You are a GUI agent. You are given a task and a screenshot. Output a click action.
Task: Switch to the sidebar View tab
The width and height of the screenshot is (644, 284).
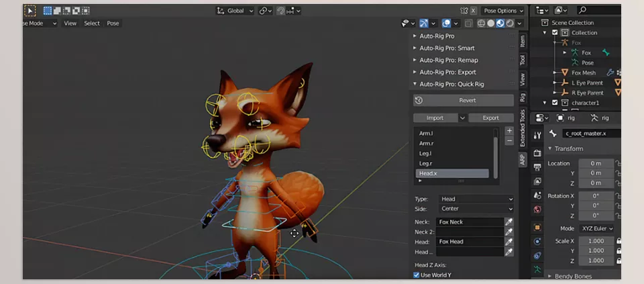(x=523, y=79)
